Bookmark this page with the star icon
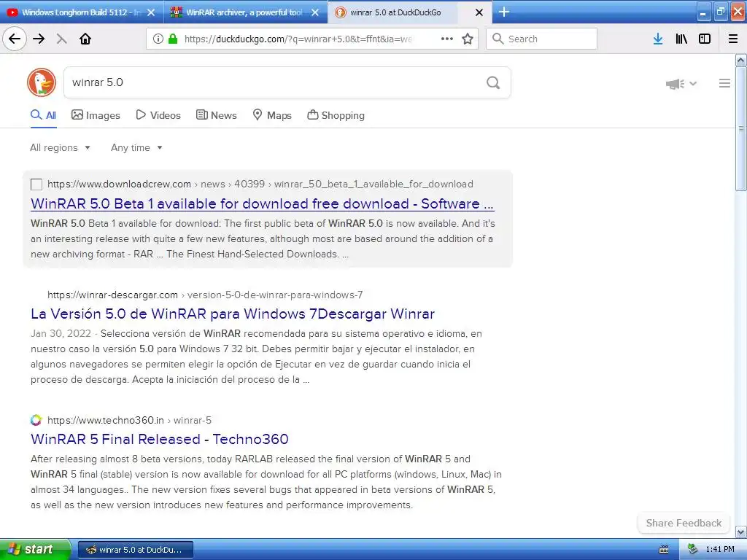Image resolution: width=747 pixels, height=560 pixels. pyautogui.click(x=468, y=39)
